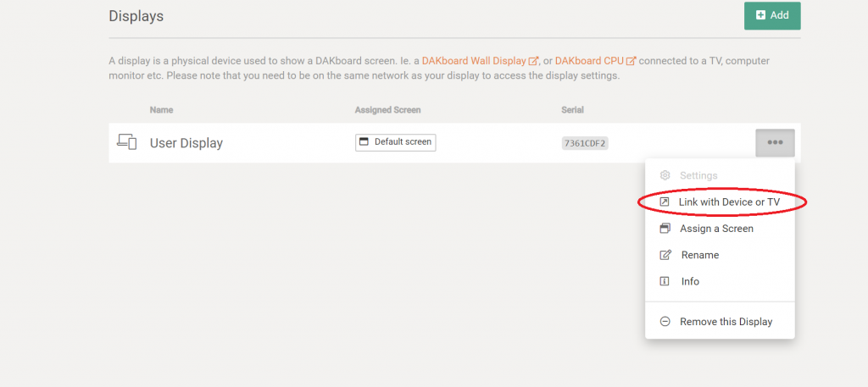Image resolution: width=868 pixels, height=387 pixels.
Task: Click the Name column header
Action: tap(161, 110)
